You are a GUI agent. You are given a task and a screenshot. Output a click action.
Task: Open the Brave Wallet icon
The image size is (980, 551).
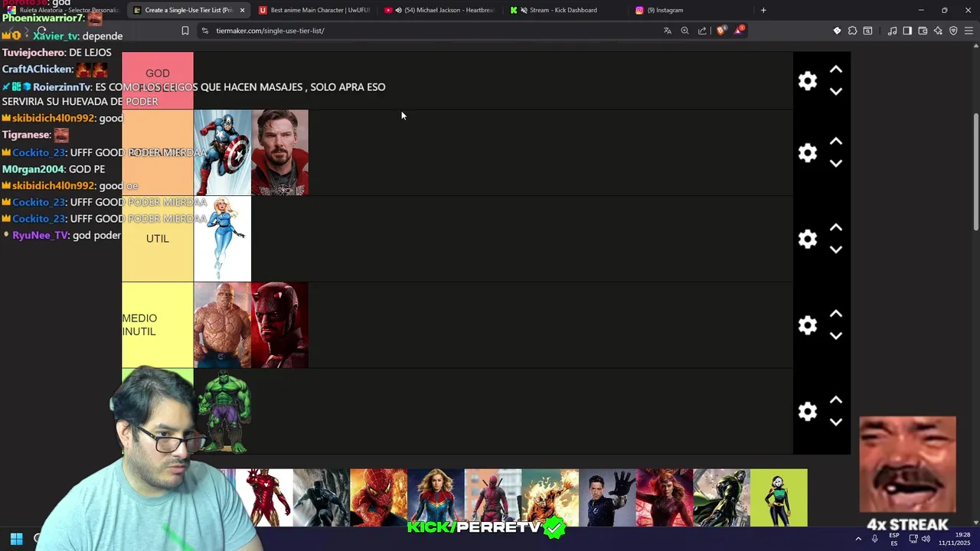click(x=923, y=31)
